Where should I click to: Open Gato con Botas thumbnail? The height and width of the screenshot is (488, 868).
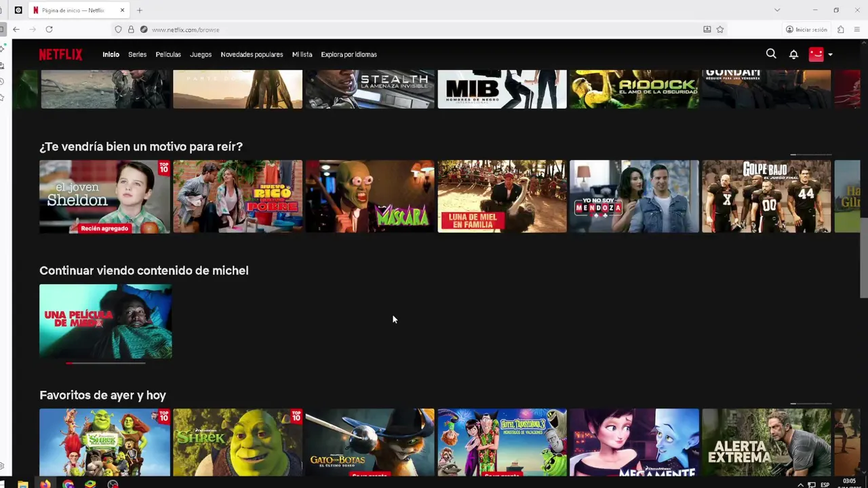[370, 442]
